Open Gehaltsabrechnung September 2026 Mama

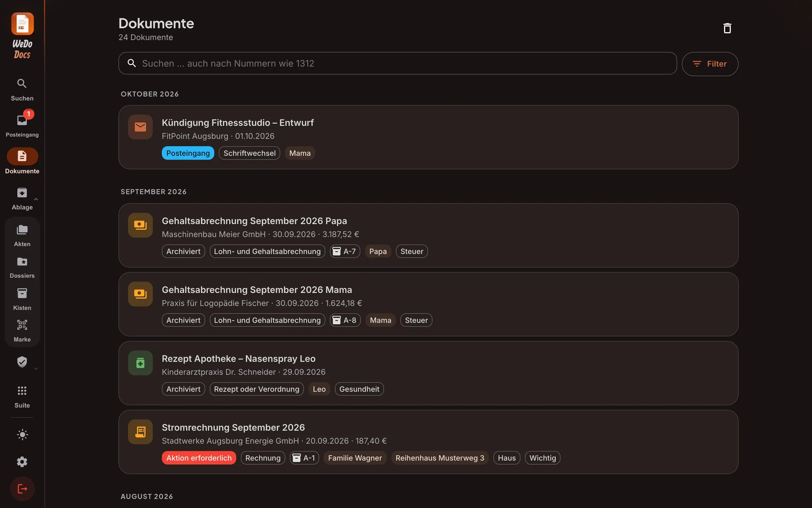(x=428, y=304)
